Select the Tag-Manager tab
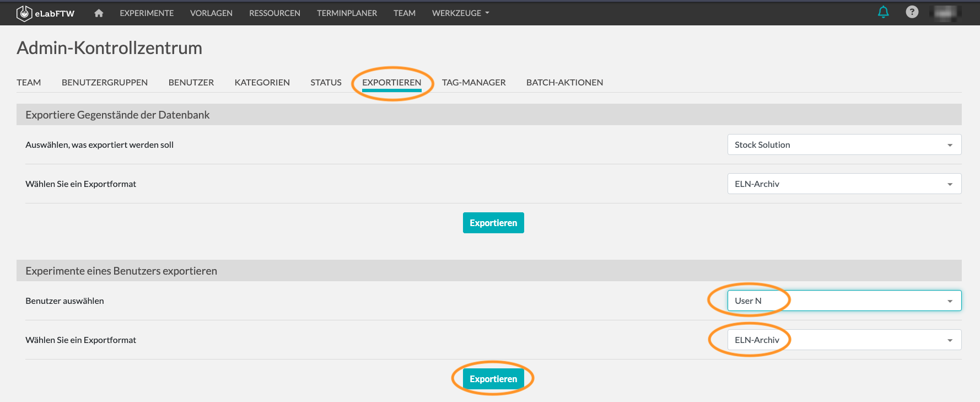Image resolution: width=980 pixels, height=402 pixels. pos(473,83)
